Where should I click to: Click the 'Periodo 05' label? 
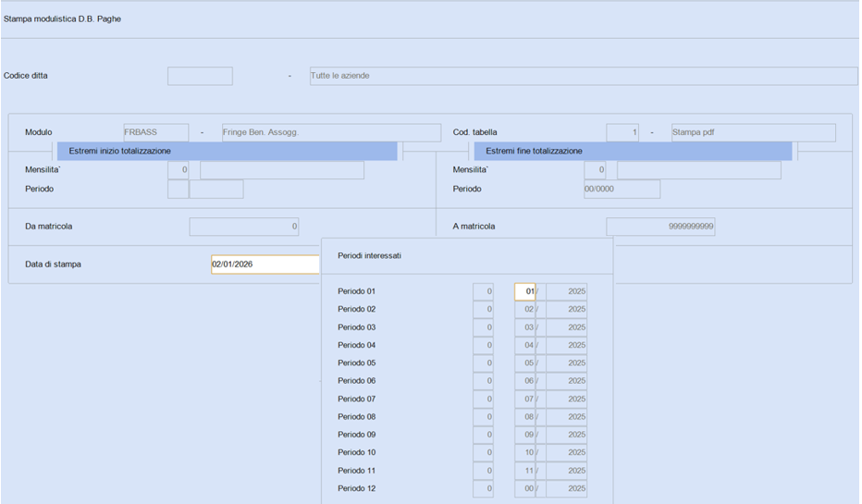click(357, 363)
